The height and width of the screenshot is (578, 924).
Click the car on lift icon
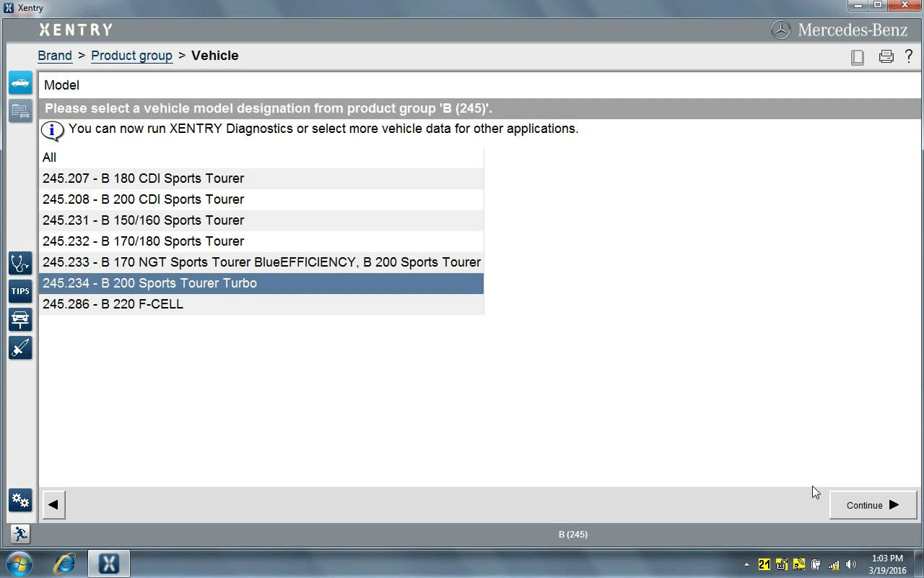(20, 319)
